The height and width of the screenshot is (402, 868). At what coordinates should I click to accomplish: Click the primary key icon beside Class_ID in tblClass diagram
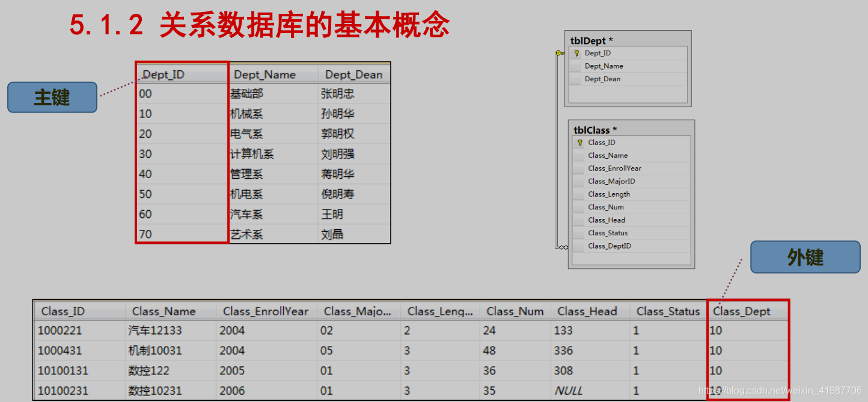(x=579, y=143)
